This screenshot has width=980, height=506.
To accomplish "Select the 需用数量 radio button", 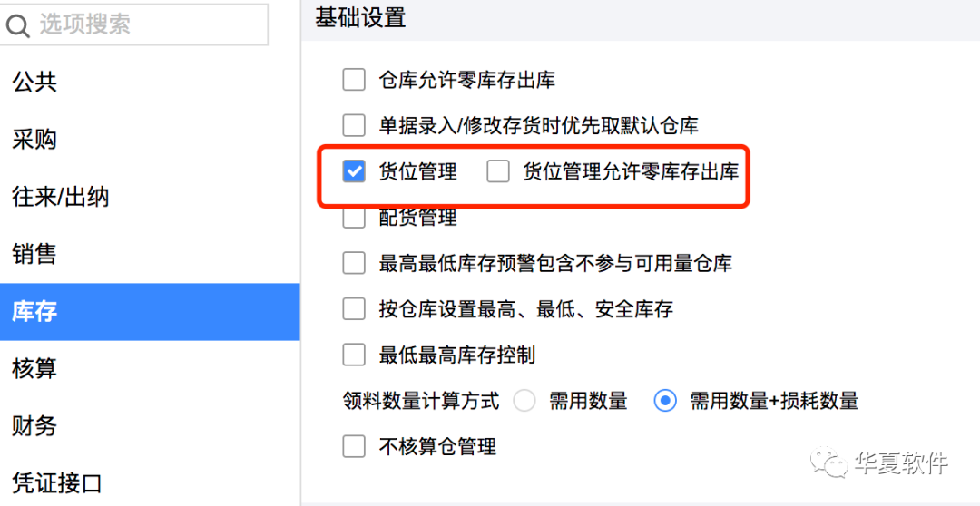I will tap(524, 401).
